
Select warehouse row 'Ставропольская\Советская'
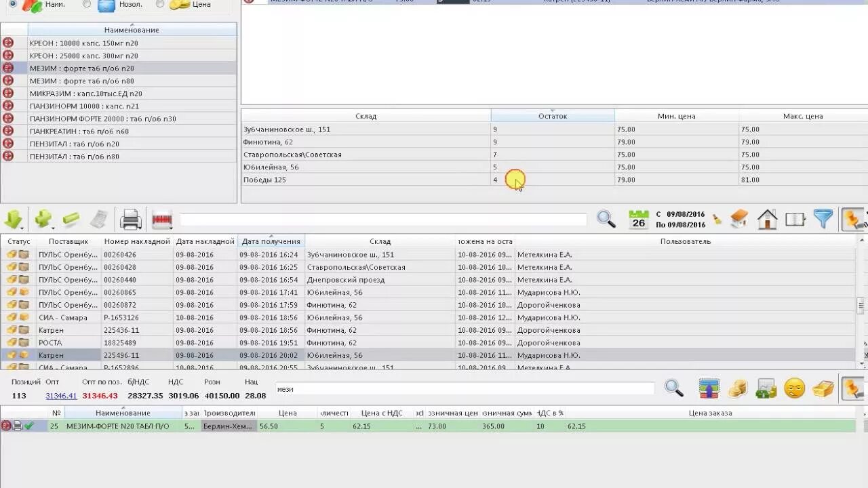554,155
